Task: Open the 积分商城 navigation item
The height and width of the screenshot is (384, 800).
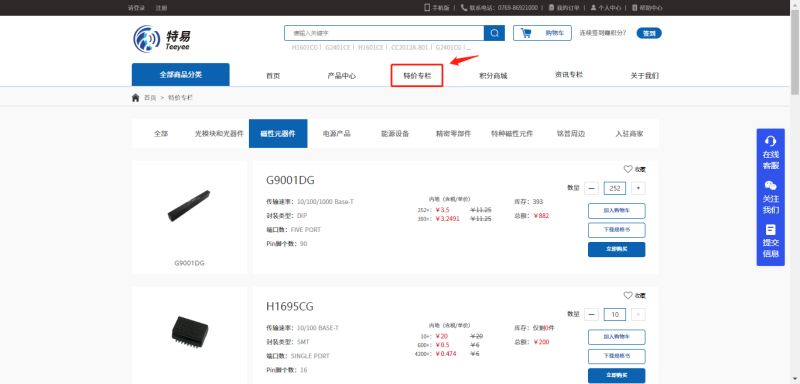Action: (x=493, y=76)
